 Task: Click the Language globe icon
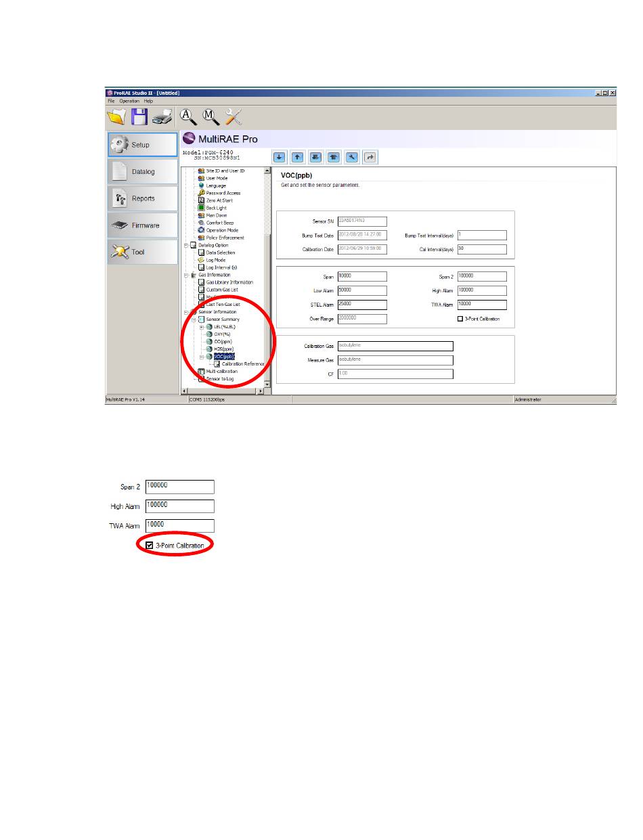pos(201,185)
